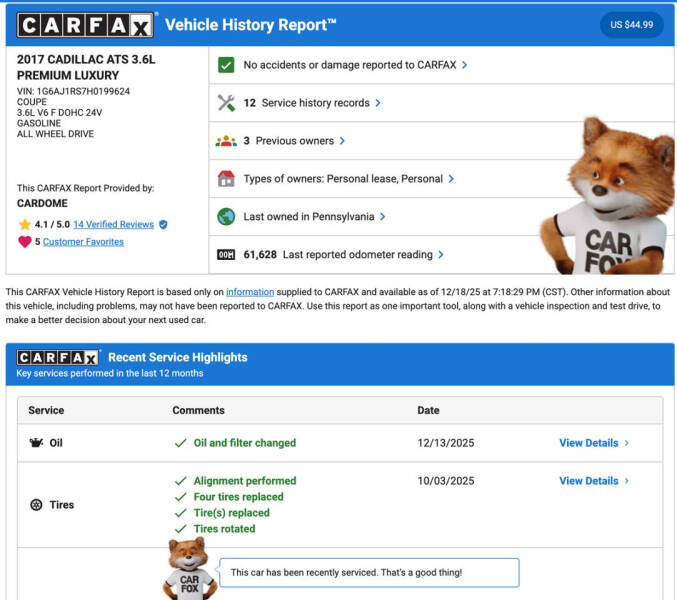Image resolution: width=677 pixels, height=600 pixels.
Task: Expand No accidents or damage reported chevron
Action: pyautogui.click(x=464, y=65)
